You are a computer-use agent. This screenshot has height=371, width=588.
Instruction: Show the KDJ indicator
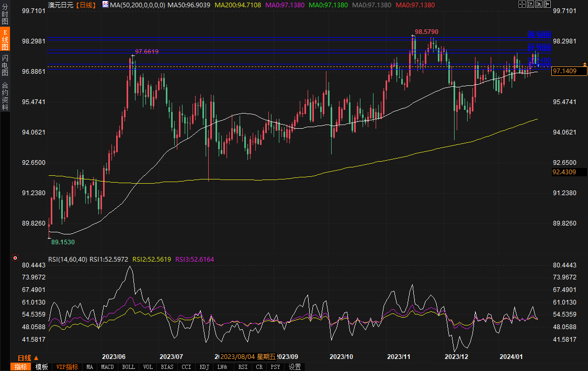click(x=205, y=367)
